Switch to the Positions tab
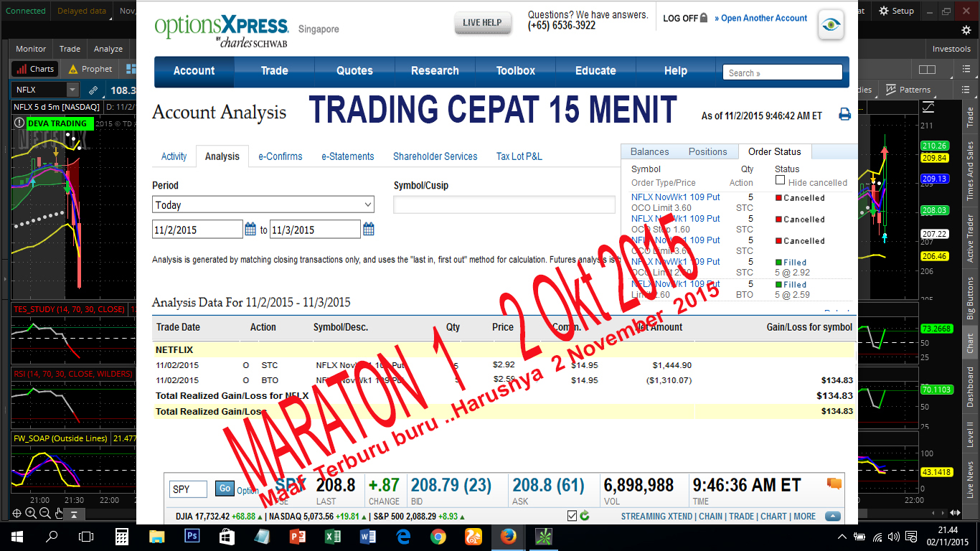Image resolution: width=980 pixels, height=551 pixels. point(708,151)
